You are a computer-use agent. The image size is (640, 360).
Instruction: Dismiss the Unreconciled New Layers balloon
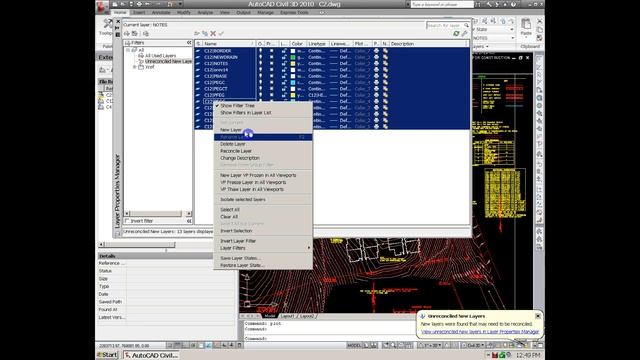pyautogui.click(x=538, y=316)
